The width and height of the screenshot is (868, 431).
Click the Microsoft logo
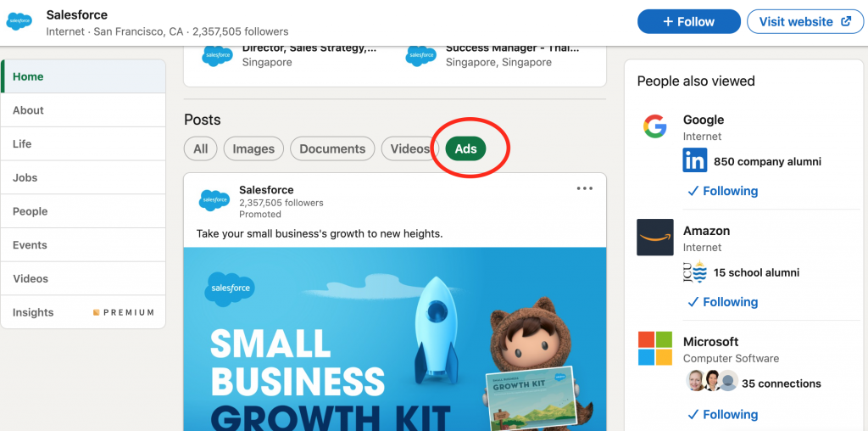pyautogui.click(x=655, y=349)
